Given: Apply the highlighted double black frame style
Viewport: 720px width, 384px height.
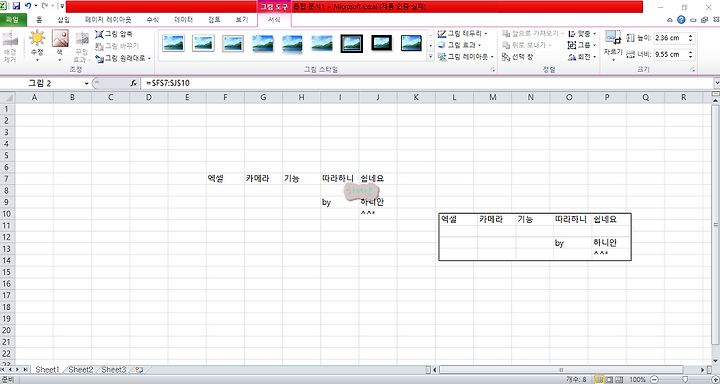Looking at the screenshot, I should (352, 43).
